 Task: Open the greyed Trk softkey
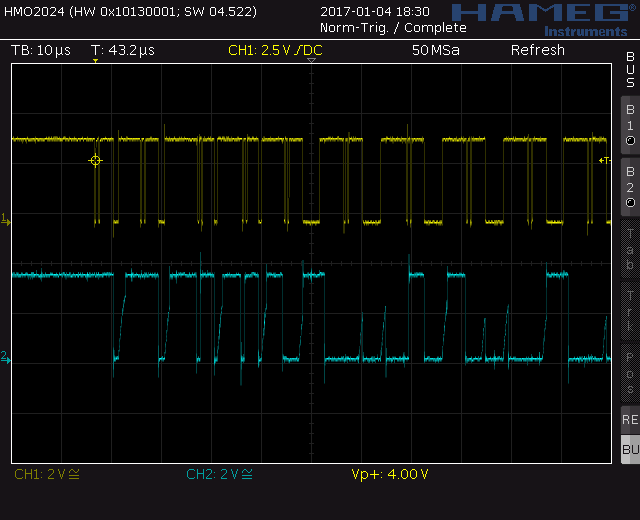tap(630, 311)
